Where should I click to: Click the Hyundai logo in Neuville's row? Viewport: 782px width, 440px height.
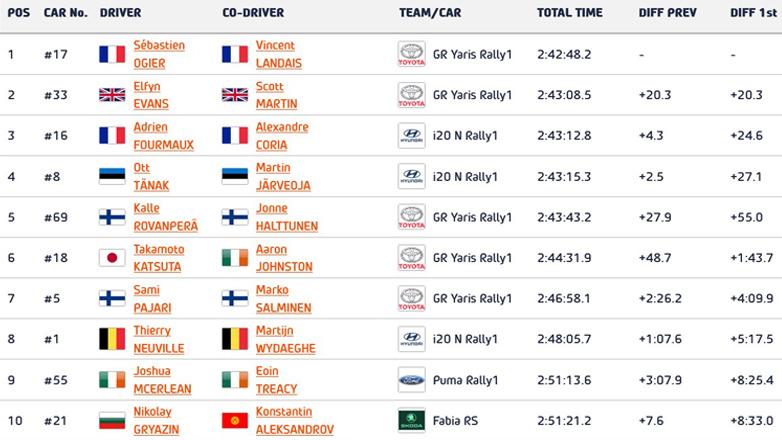click(411, 339)
